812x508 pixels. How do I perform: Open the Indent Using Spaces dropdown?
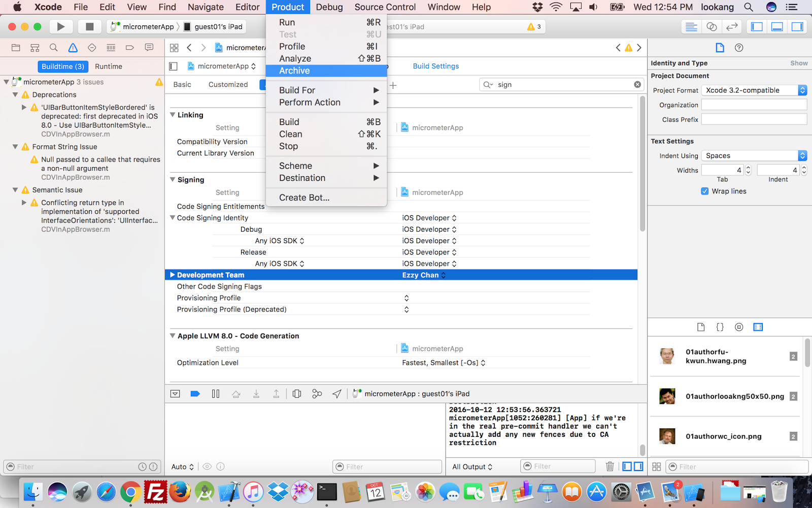click(754, 156)
